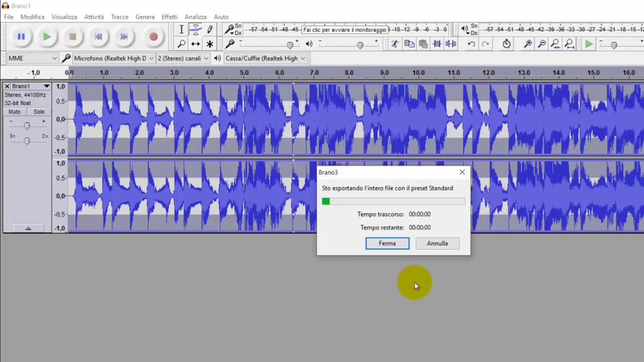This screenshot has width=644, height=362.
Task: Toggle Muto on the Brano1 track
Action: click(x=15, y=112)
